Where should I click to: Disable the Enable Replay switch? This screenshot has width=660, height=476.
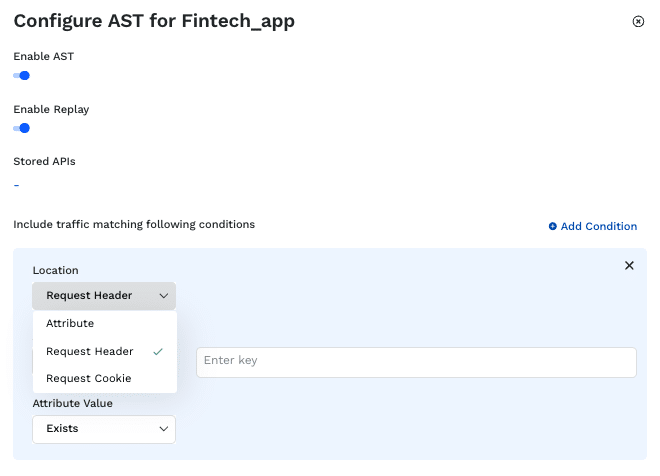(x=21, y=127)
